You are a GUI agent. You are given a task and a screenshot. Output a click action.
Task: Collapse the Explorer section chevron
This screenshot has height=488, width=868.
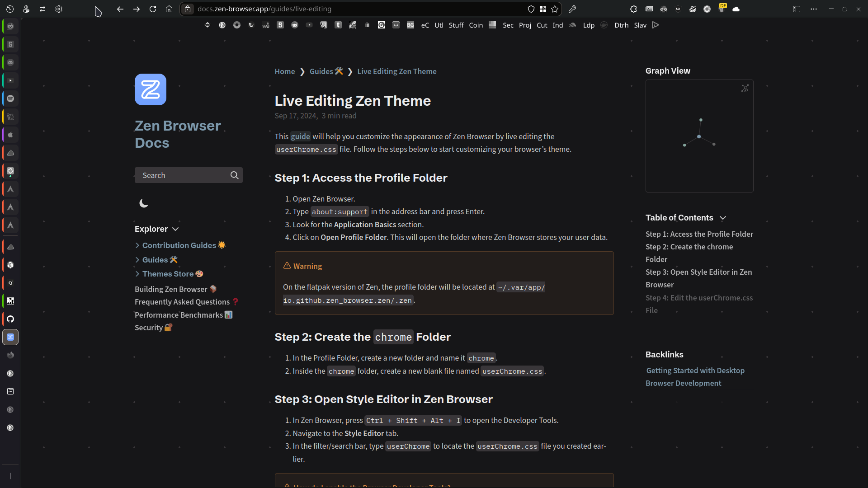pyautogui.click(x=175, y=229)
